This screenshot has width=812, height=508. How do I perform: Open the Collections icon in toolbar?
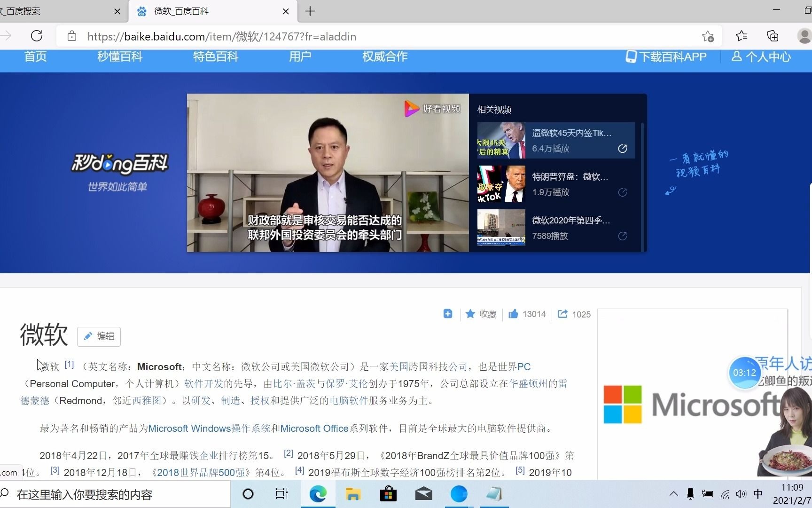pos(773,36)
